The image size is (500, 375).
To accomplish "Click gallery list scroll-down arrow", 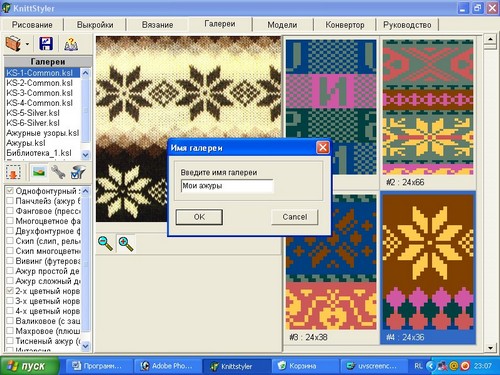I will [x=86, y=155].
